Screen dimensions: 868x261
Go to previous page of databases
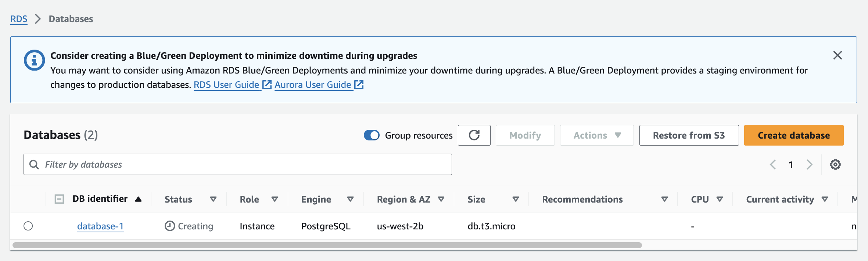coord(773,164)
